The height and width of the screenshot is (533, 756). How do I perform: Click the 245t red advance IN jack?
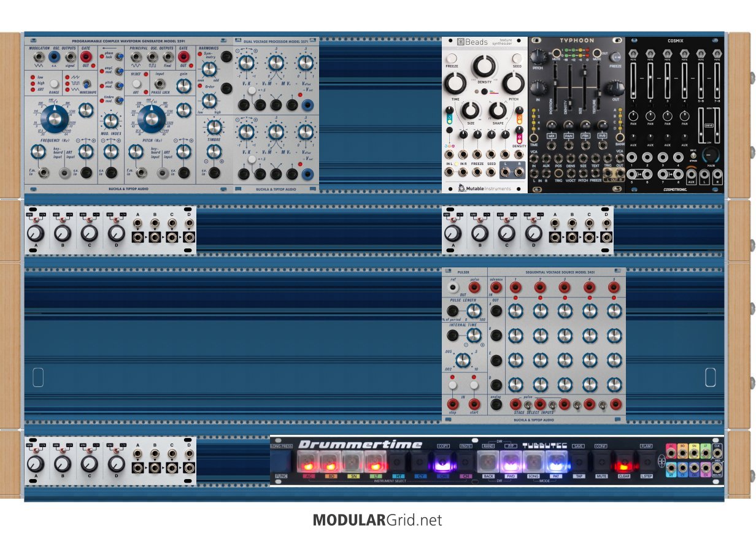click(495, 288)
